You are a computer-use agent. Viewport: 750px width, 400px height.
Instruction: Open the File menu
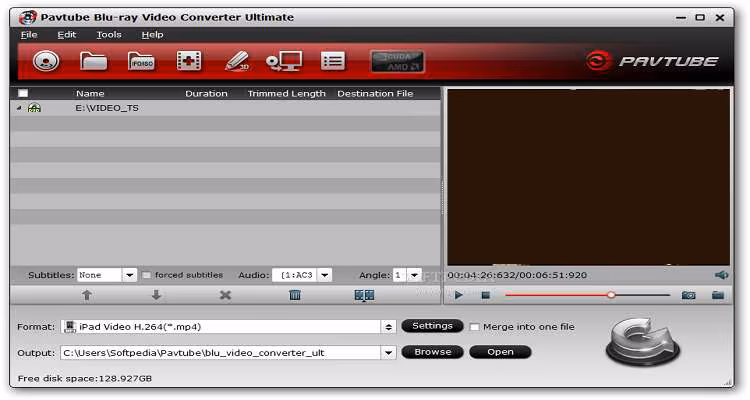[29, 34]
